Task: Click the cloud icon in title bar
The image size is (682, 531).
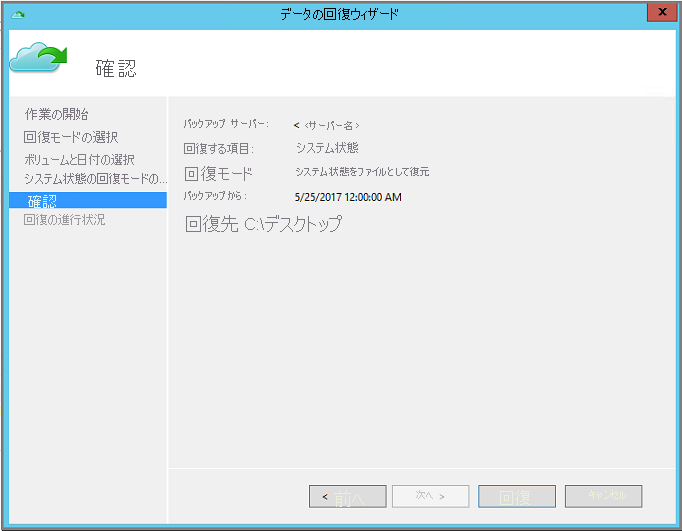Action: [18, 15]
